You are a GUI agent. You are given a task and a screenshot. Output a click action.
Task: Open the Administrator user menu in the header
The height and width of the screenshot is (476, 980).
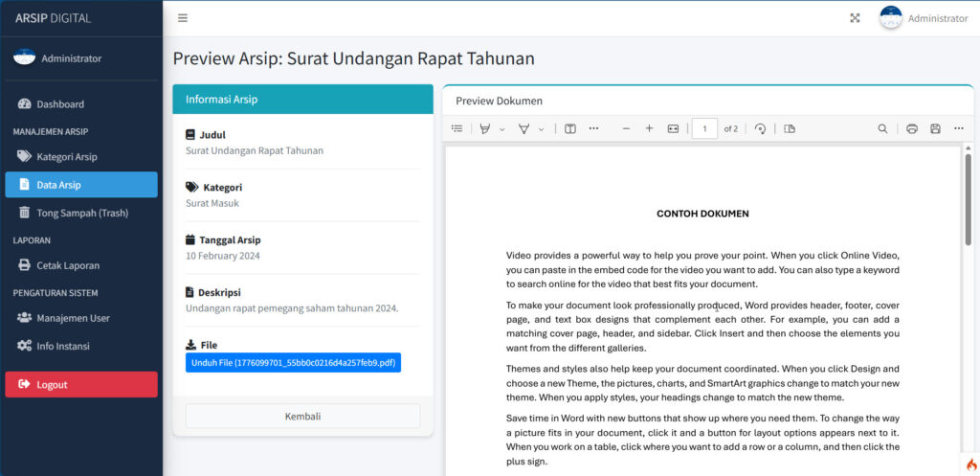click(x=924, y=18)
